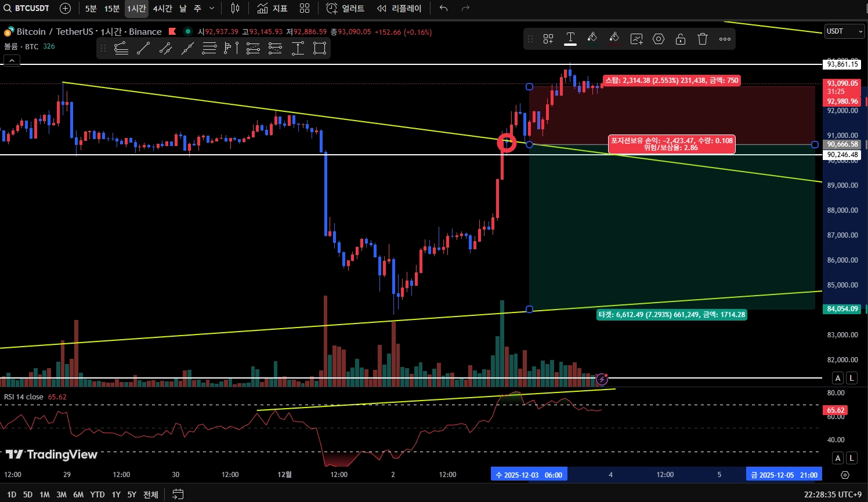Screen dimensions: 868x502
Task: Set the range to 1Y
Action: (116, 494)
